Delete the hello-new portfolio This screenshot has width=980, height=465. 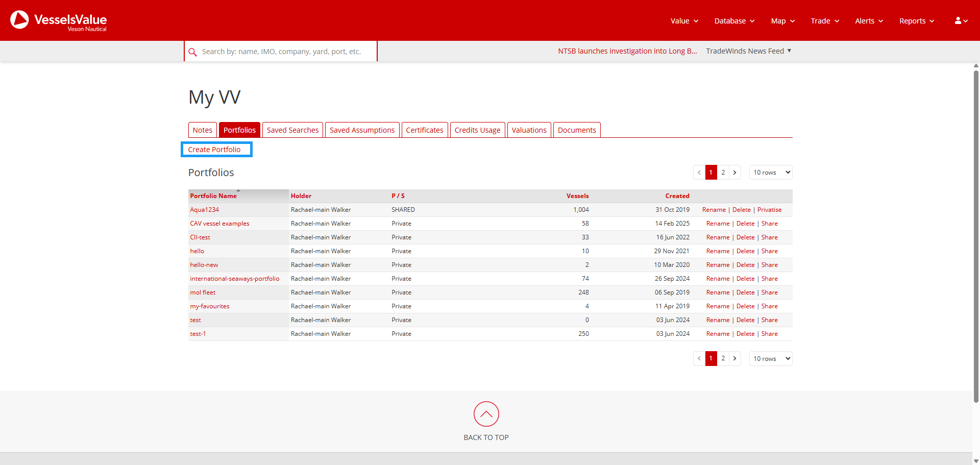pos(745,265)
